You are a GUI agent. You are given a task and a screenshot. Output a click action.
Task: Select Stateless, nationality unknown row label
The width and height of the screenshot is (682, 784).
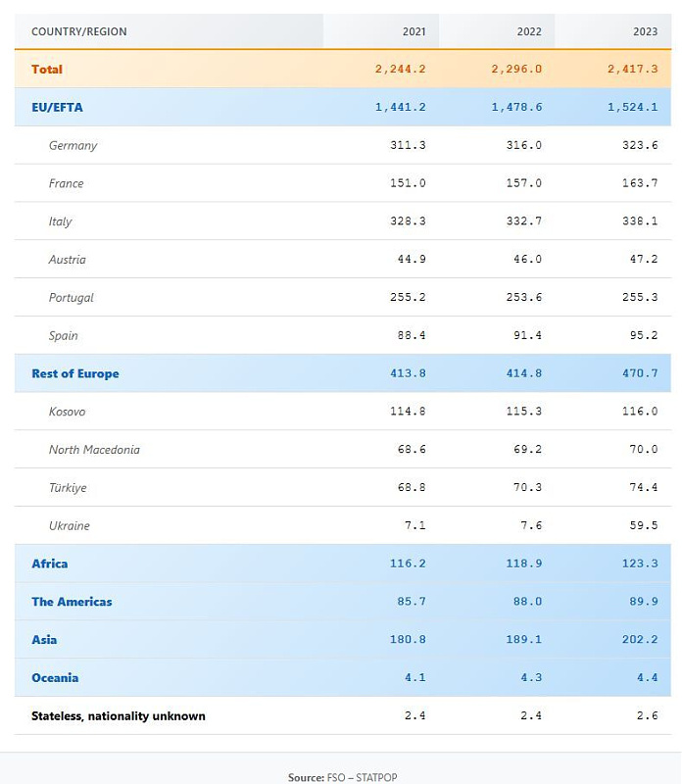[x=119, y=716]
